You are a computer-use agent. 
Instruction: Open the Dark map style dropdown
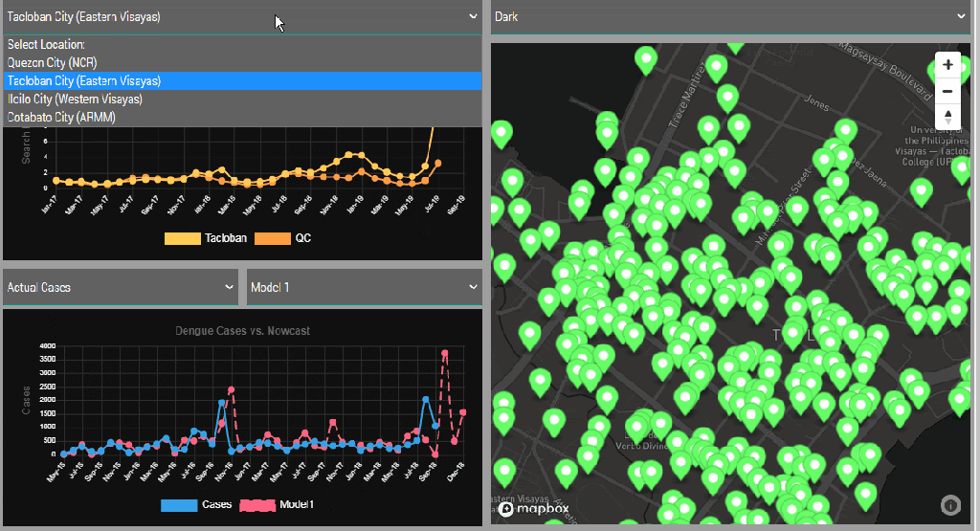730,17
